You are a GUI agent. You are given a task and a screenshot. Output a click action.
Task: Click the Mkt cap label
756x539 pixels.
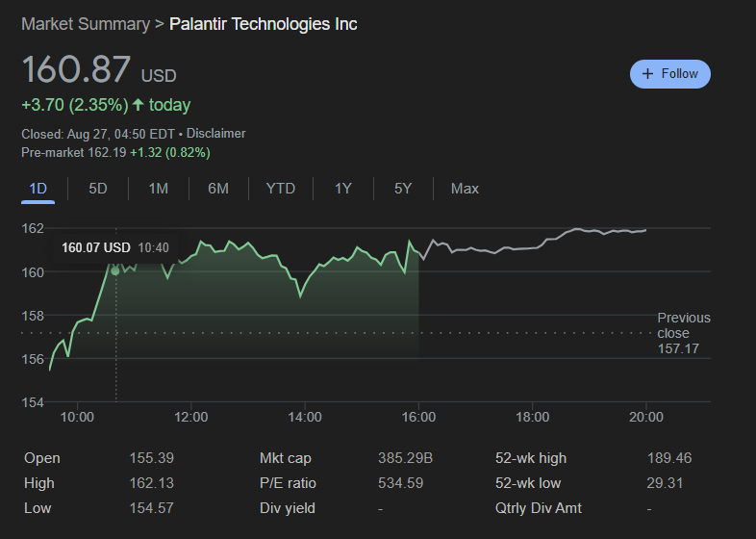click(x=286, y=458)
